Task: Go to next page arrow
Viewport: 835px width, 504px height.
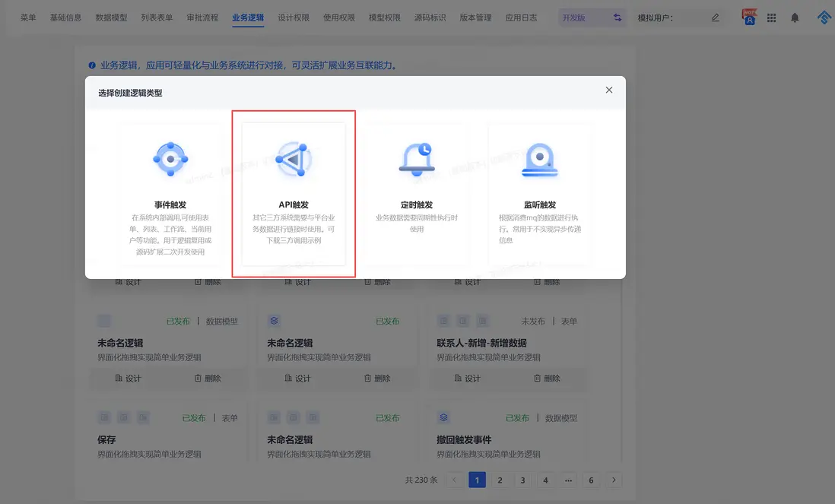Action: point(614,480)
